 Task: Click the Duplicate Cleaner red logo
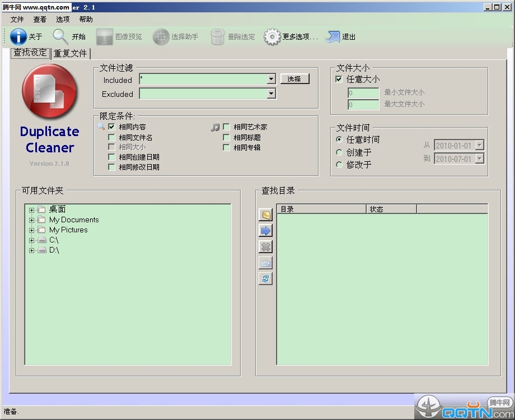50,91
